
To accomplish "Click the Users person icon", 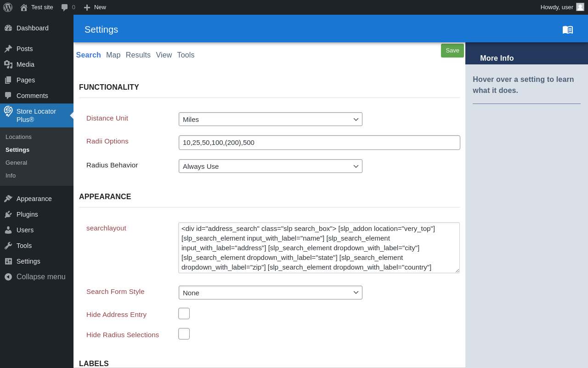I will pyautogui.click(x=8, y=230).
